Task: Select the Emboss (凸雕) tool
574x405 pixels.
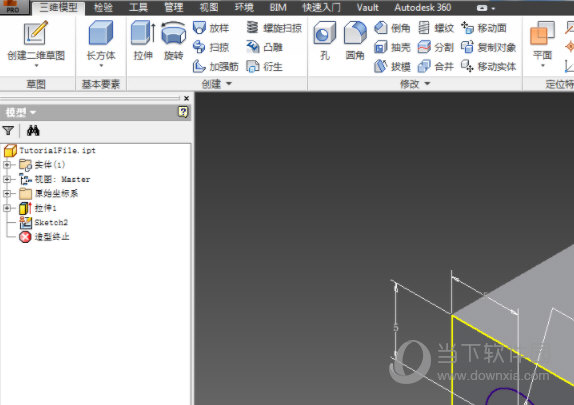Action: coord(264,47)
